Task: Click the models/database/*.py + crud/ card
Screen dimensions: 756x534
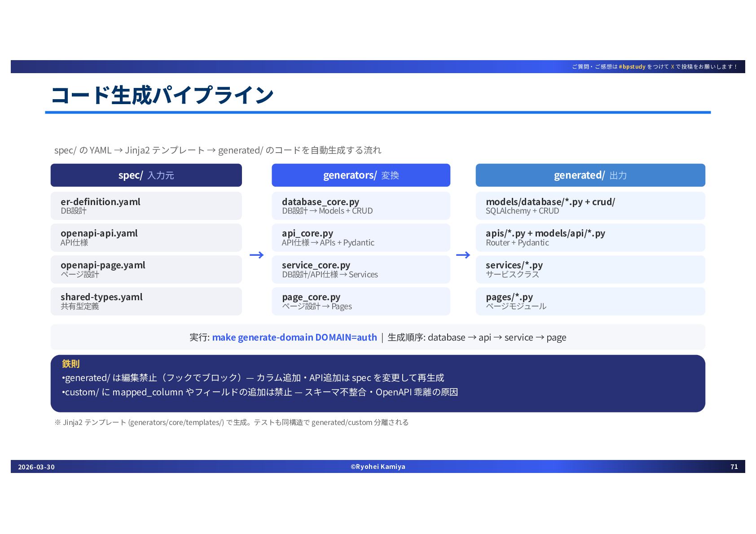Action: pyautogui.click(x=590, y=206)
